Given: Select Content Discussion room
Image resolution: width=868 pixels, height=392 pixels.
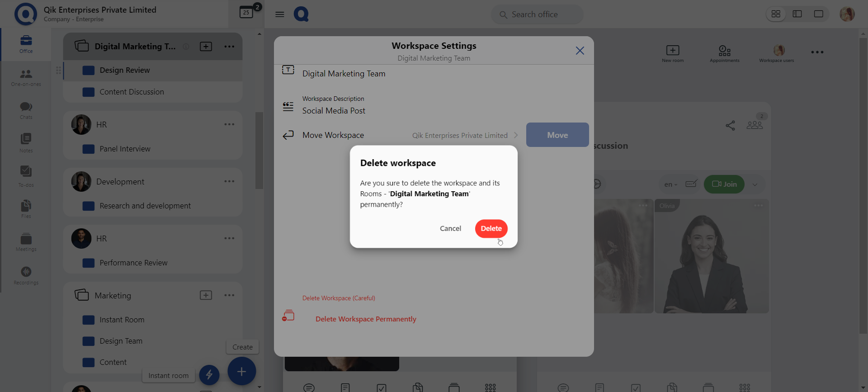Looking at the screenshot, I should point(132,92).
